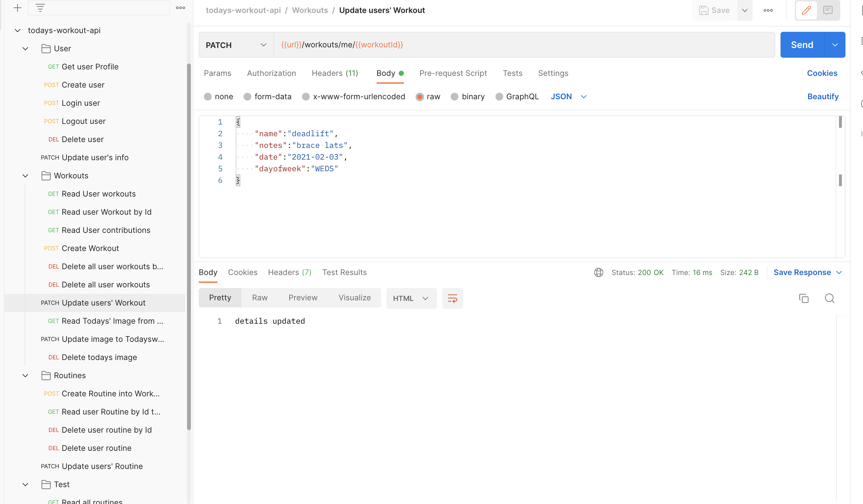Click the Beautify link

(823, 97)
